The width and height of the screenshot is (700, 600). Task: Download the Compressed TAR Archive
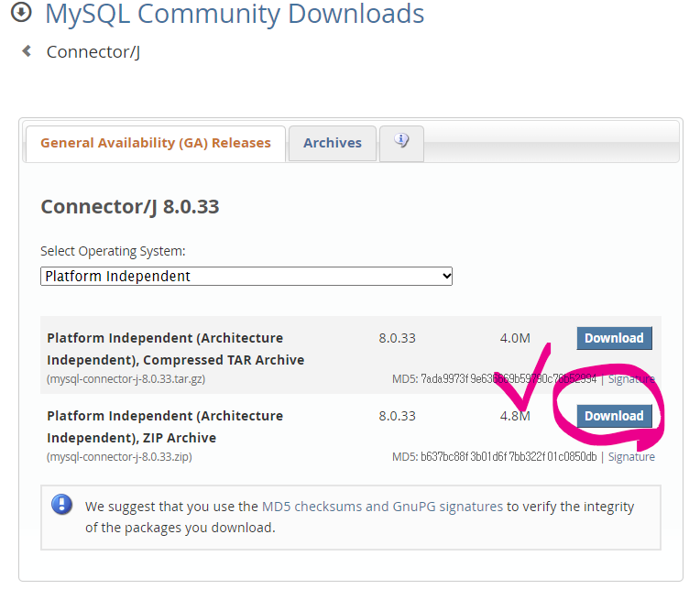pyautogui.click(x=614, y=338)
